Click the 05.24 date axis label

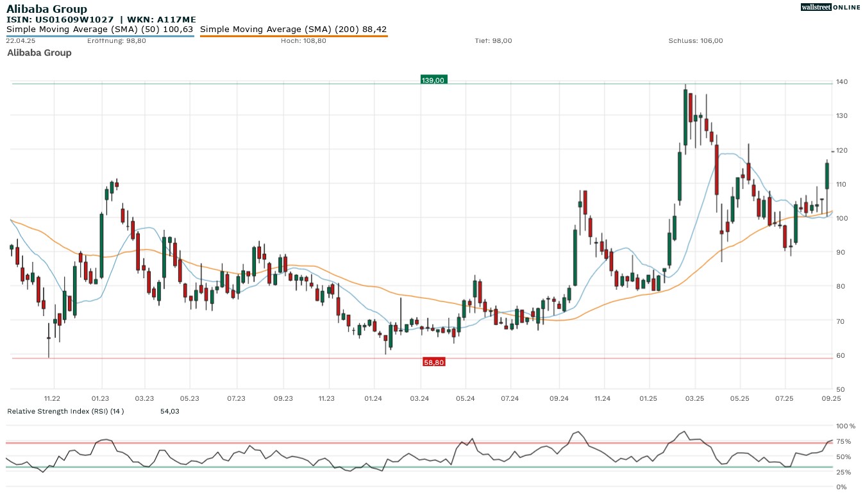(466, 399)
